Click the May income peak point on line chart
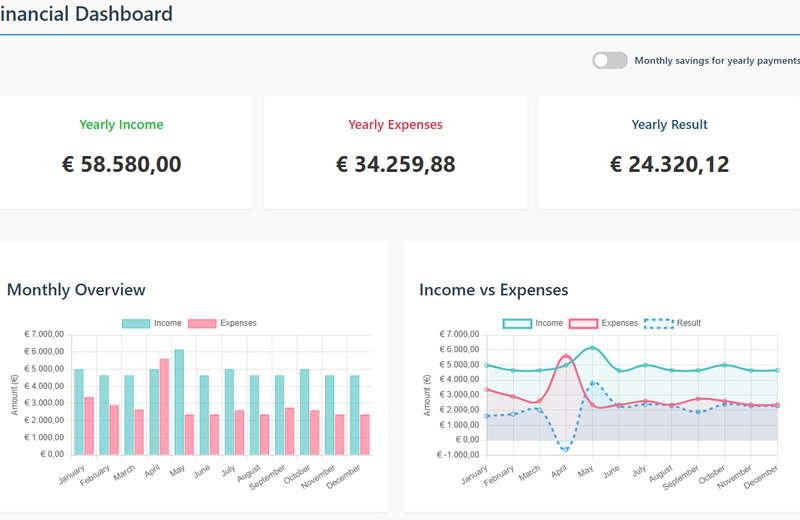This screenshot has width=800, height=520. tap(592, 348)
